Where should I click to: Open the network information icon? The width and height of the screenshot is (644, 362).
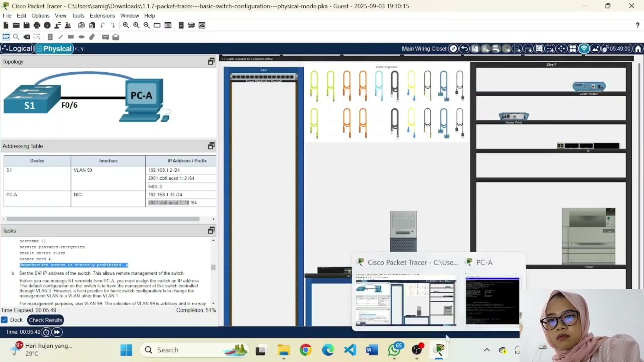pos(47,25)
